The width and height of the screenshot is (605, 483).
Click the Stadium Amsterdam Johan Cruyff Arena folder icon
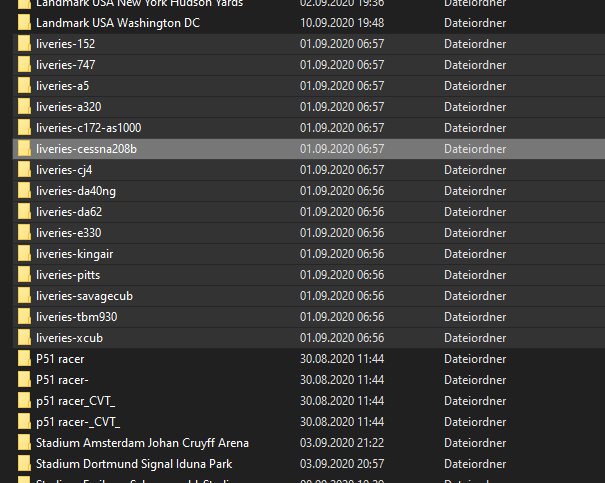pos(24,443)
